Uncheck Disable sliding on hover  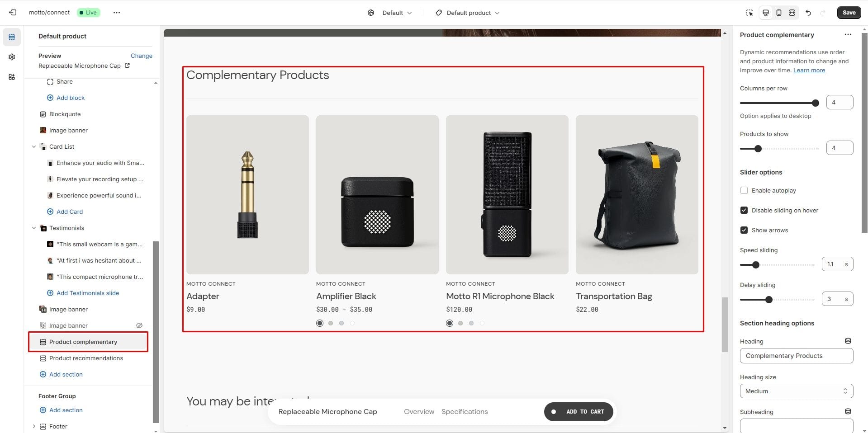[x=744, y=210]
